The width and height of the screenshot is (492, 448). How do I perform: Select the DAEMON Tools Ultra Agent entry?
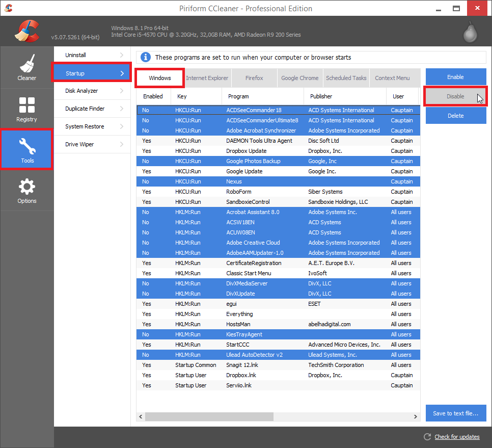tap(278, 141)
